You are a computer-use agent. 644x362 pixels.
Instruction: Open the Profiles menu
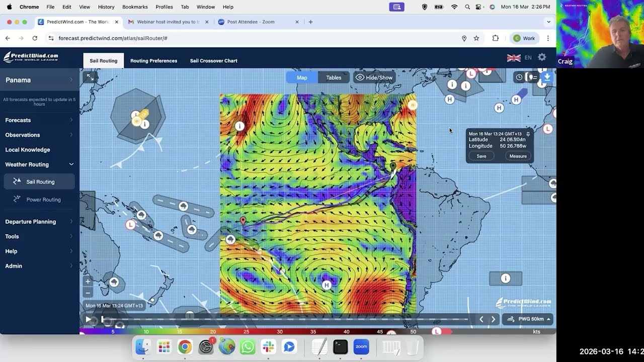coord(164,7)
